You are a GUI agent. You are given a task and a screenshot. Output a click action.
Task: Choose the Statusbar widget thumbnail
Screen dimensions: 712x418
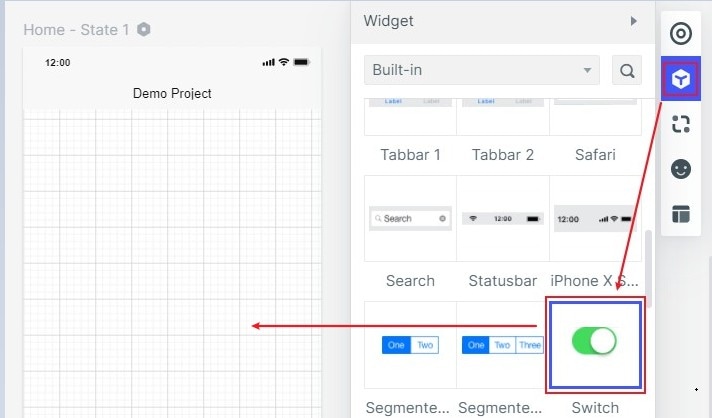503,218
